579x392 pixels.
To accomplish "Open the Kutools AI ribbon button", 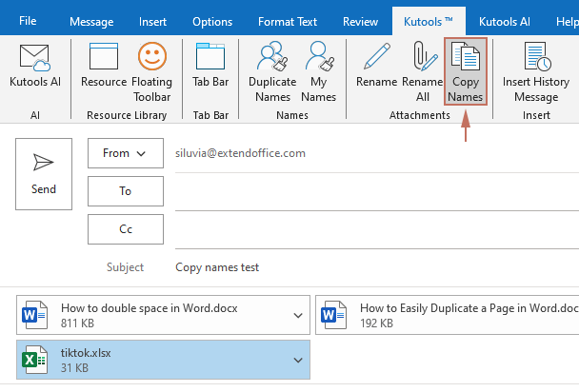I will [x=34, y=66].
